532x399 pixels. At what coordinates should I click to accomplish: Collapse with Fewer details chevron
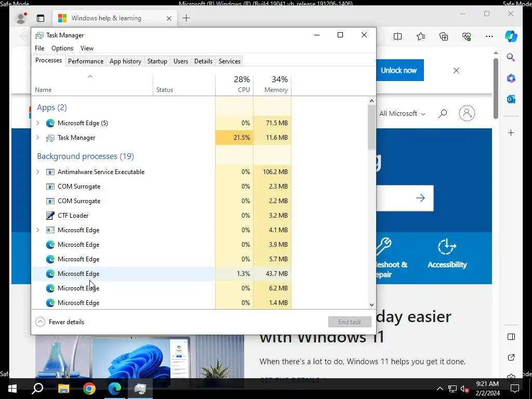pyautogui.click(x=40, y=322)
